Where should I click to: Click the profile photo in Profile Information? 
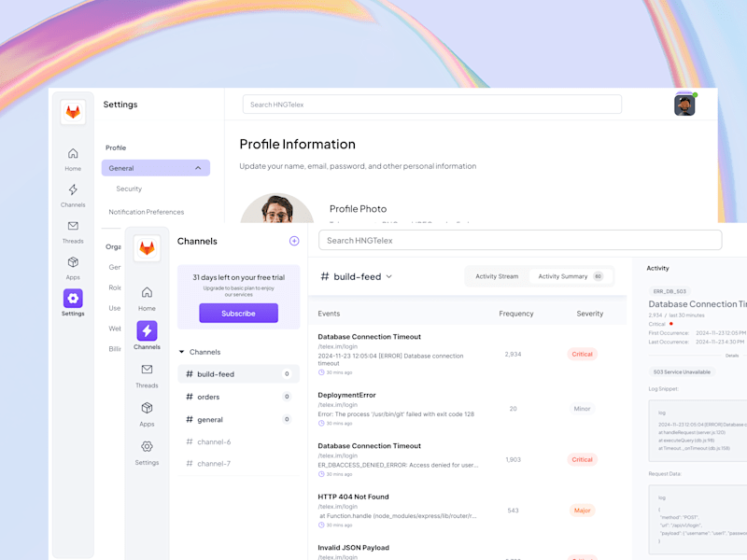click(276, 208)
